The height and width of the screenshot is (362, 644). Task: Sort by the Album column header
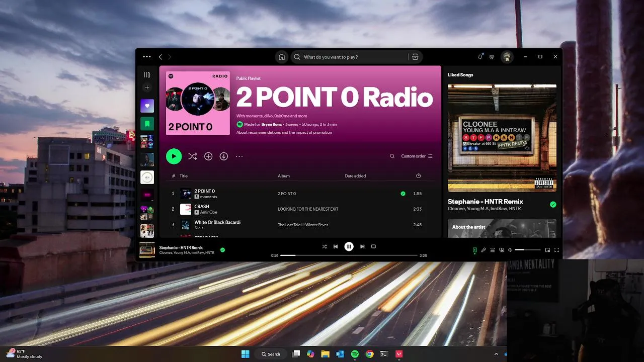coord(284,176)
